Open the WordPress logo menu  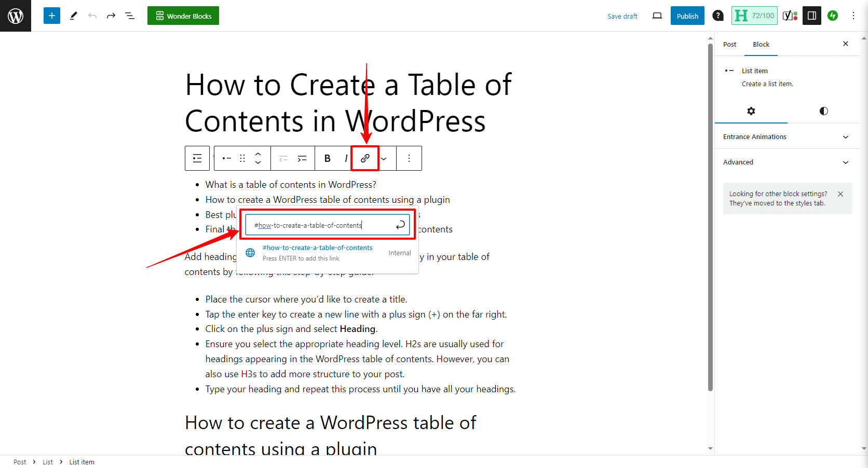click(16, 16)
